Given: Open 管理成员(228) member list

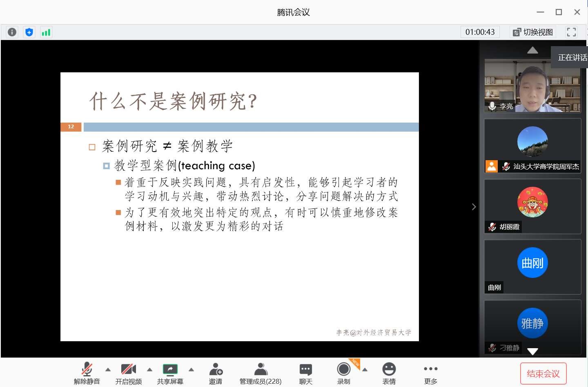Looking at the screenshot, I should [261, 373].
